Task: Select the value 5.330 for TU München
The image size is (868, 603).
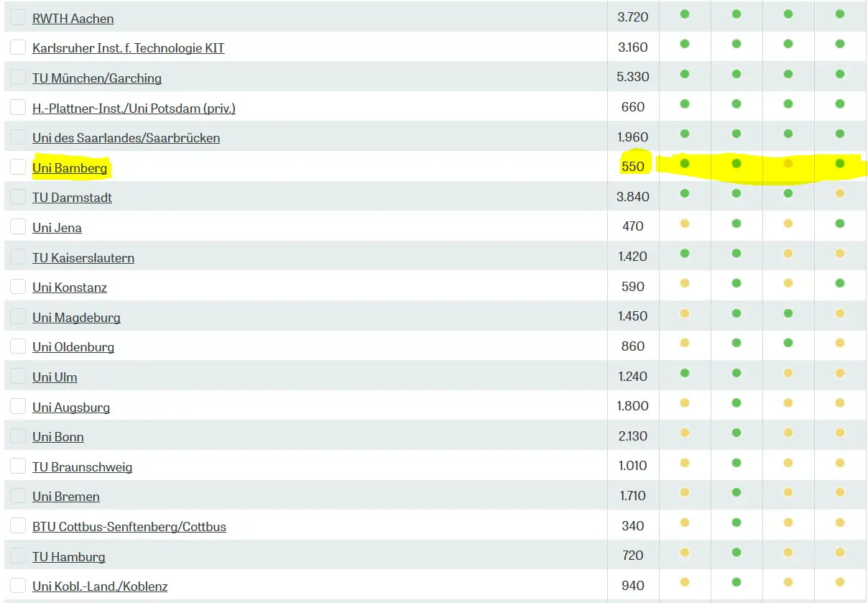Action: tap(633, 77)
